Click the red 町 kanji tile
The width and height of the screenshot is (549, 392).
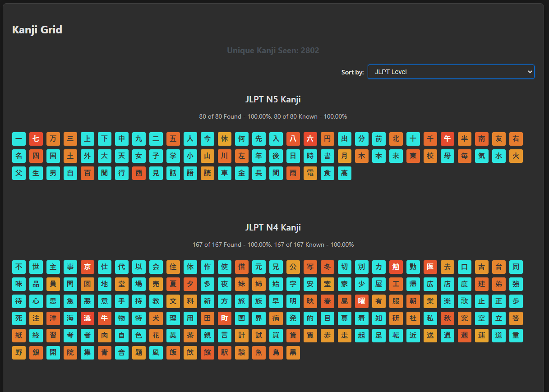(x=225, y=318)
